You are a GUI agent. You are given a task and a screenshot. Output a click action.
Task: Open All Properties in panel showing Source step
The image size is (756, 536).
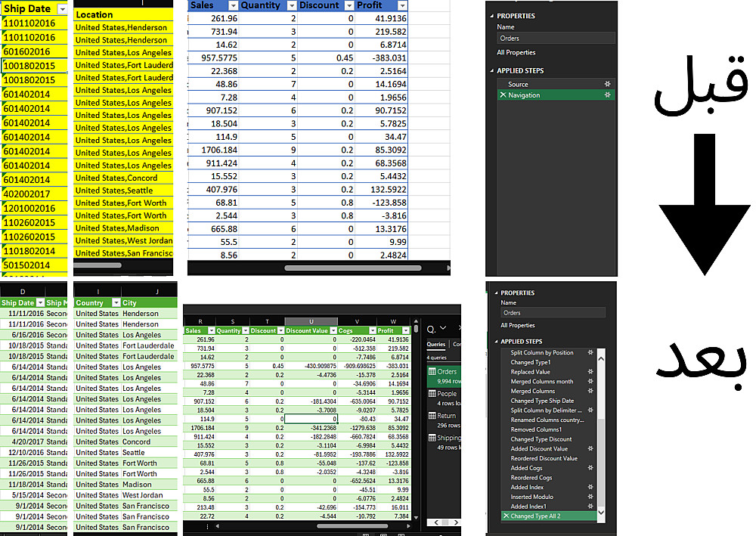coord(516,52)
